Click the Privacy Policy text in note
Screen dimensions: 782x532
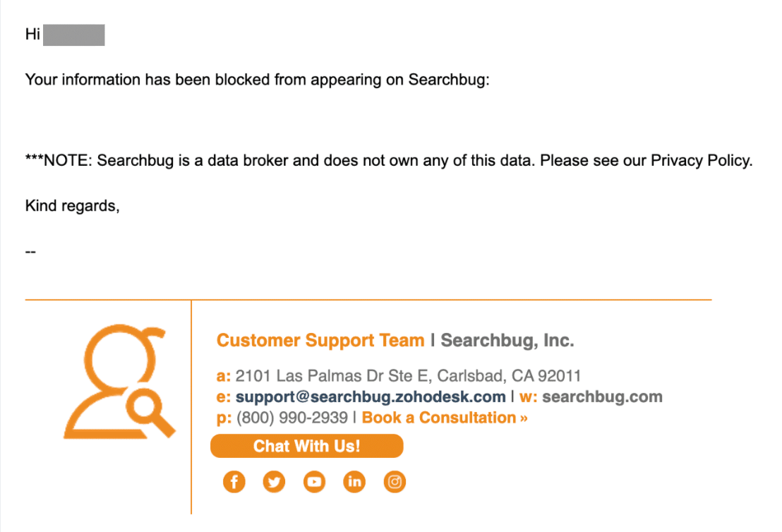coord(702,161)
